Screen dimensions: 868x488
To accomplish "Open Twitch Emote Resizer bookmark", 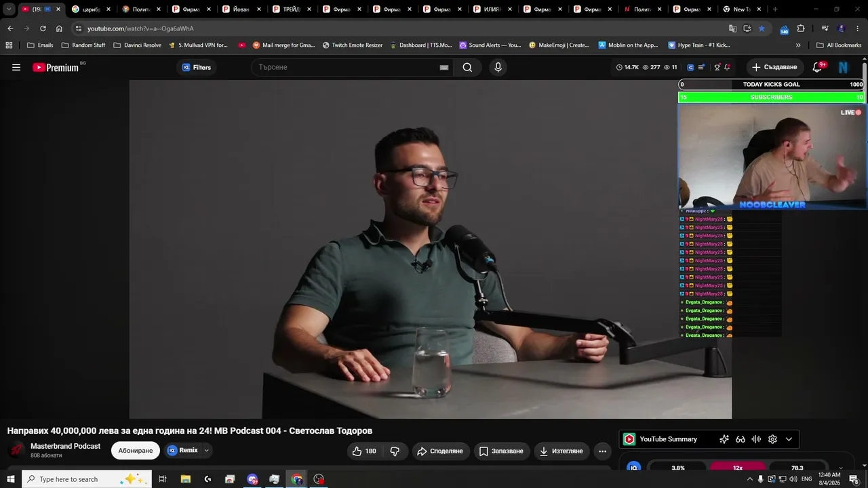I will [353, 45].
